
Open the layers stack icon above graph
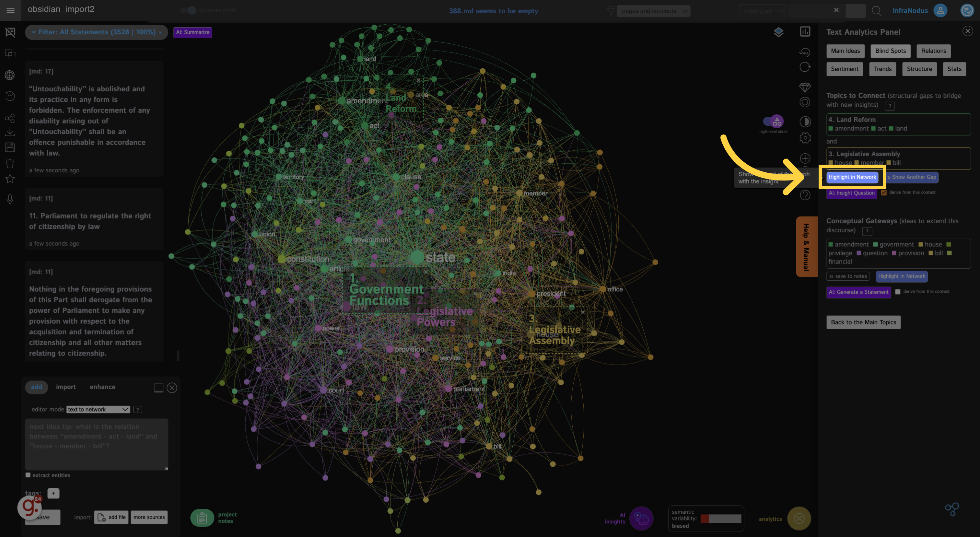coord(778,32)
